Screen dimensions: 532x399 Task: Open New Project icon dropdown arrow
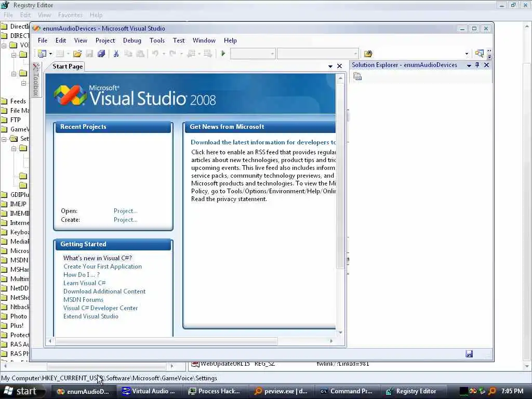(50, 54)
